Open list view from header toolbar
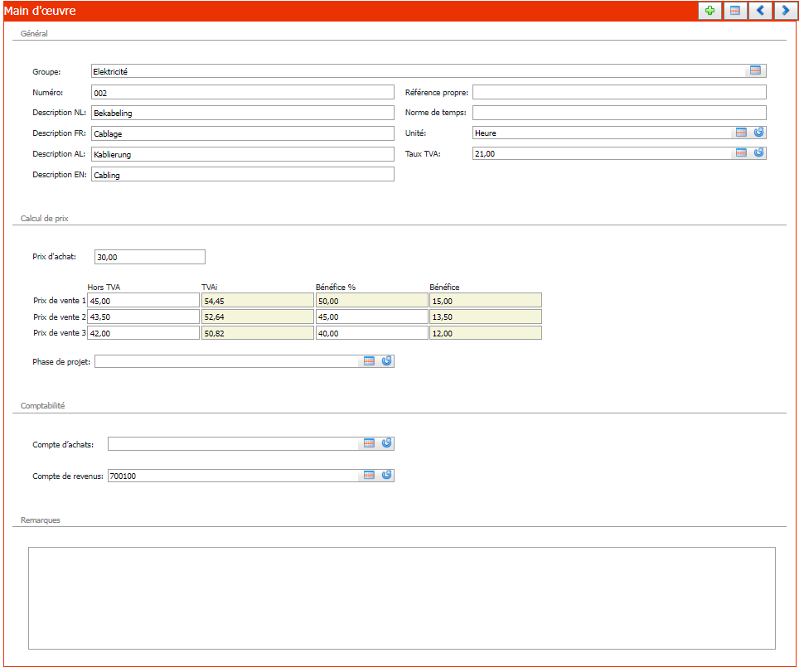The width and height of the screenshot is (804, 672). (734, 11)
